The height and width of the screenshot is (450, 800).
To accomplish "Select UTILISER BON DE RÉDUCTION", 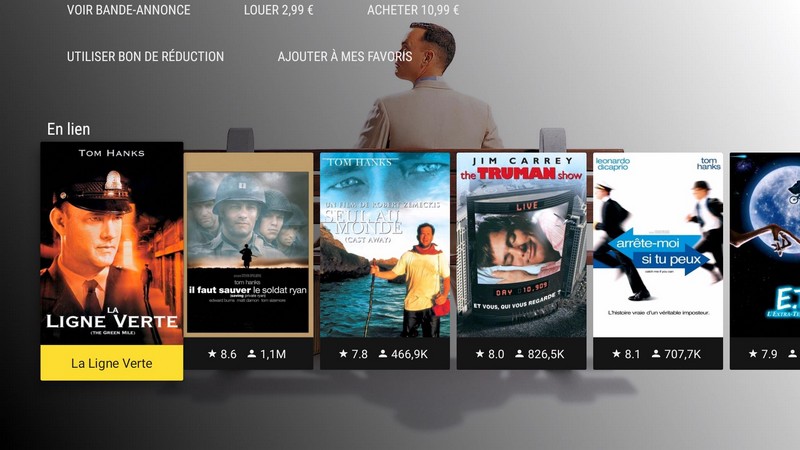I will click(145, 56).
